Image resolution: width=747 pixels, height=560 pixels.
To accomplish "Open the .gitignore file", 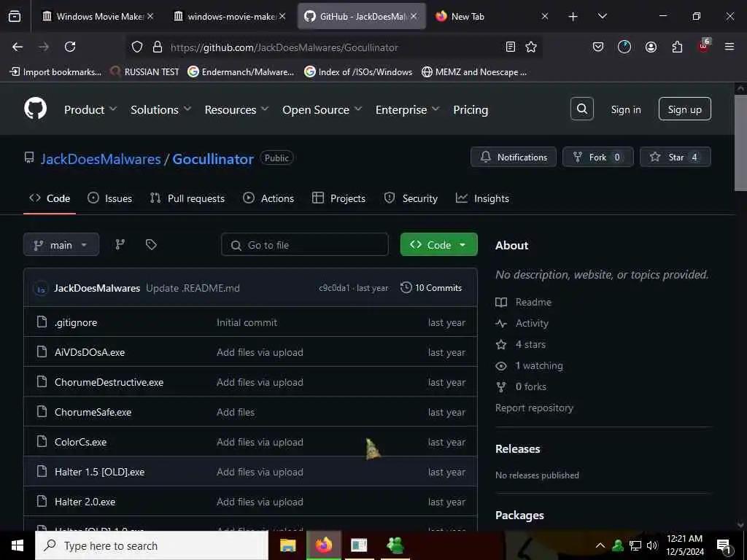I will (76, 322).
